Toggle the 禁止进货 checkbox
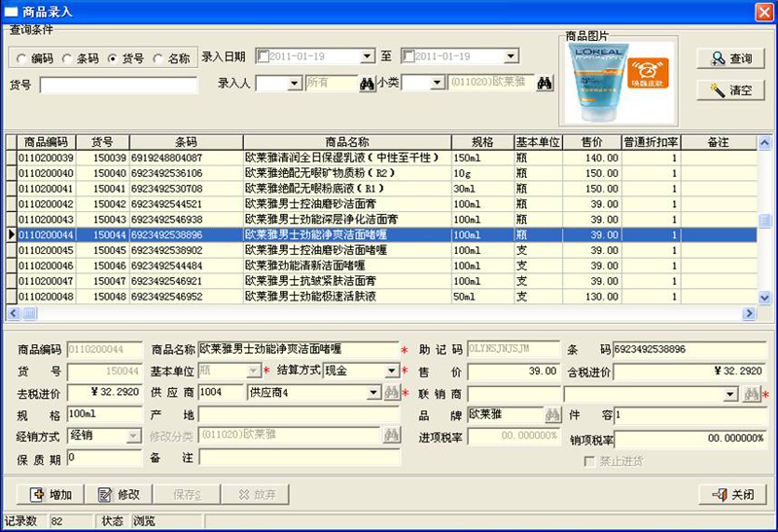This screenshot has height=532, width=778. (589, 461)
